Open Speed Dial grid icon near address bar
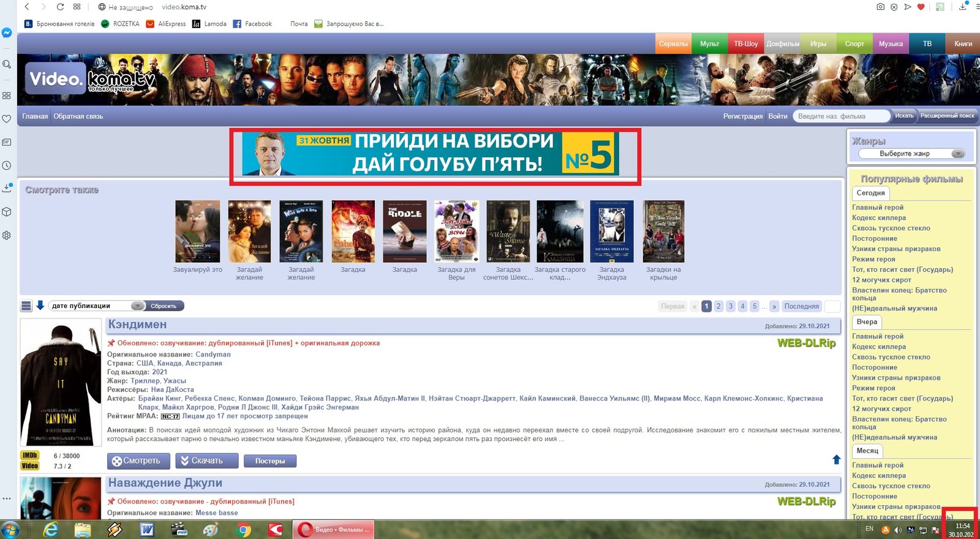This screenshot has height=539, width=980. click(77, 7)
